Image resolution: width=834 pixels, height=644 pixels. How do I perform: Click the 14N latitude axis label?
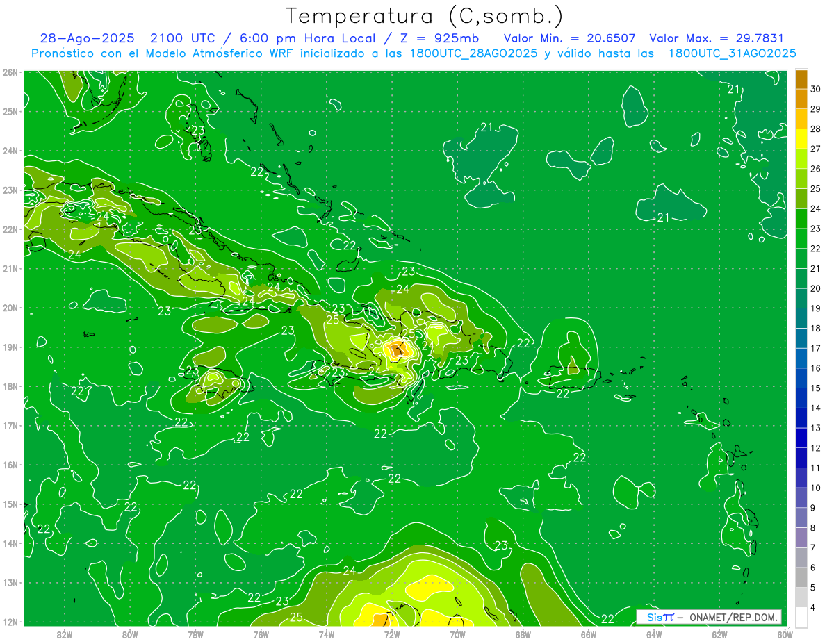tap(10, 543)
